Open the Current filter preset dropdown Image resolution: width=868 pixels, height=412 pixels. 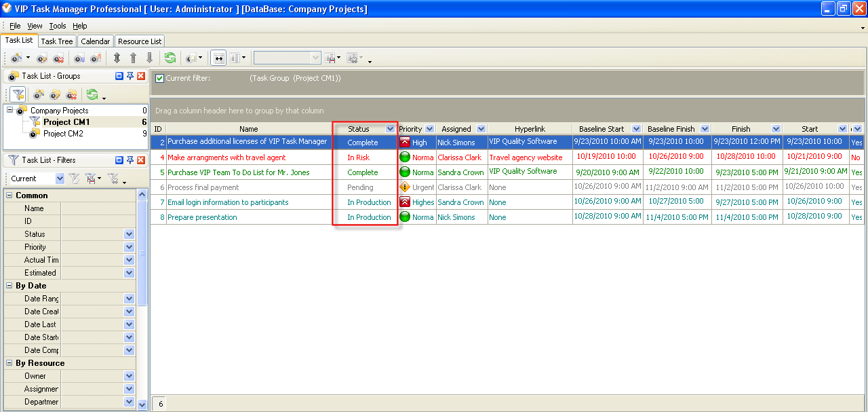tap(60, 179)
